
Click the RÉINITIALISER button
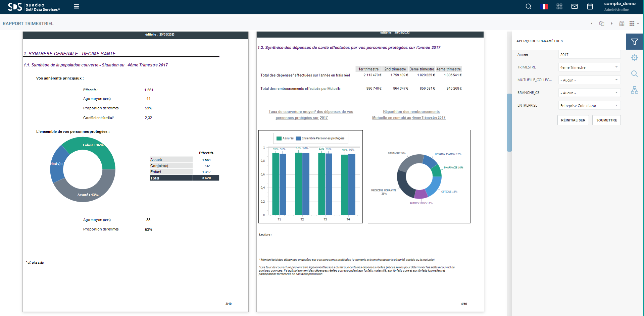tap(573, 120)
